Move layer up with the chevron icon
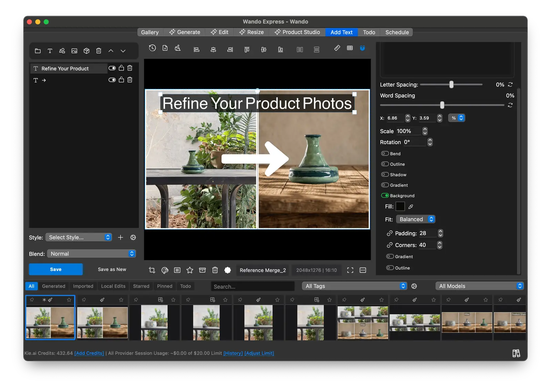 111,51
